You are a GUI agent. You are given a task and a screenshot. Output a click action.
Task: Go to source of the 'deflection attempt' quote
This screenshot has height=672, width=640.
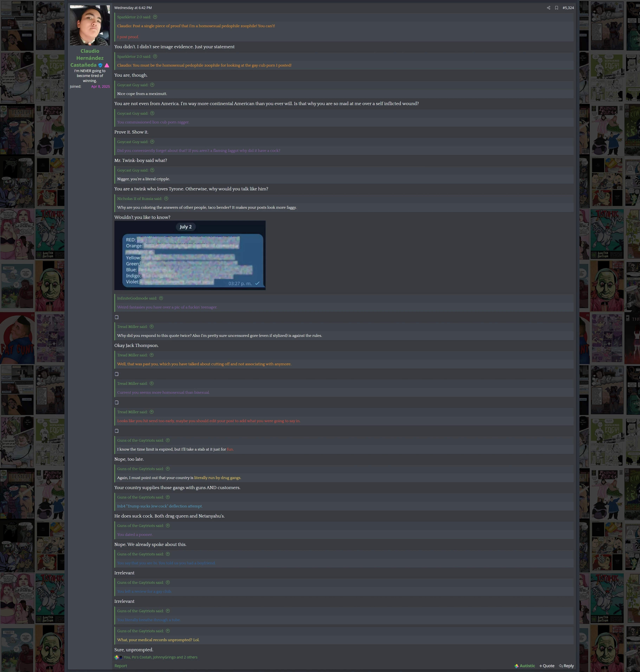tap(168, 497)
